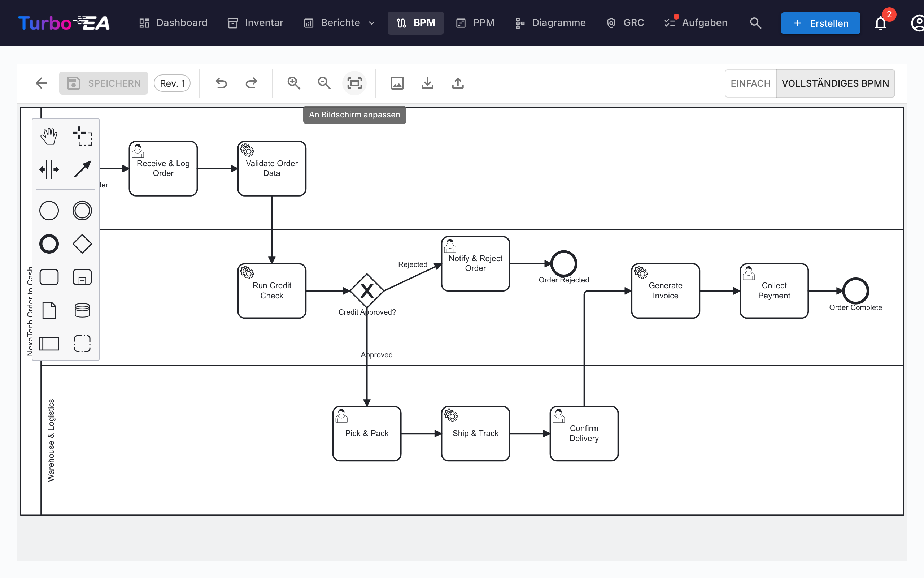The image size is (924, 578).
Task: Select the Notify & Reject Order task
Action: tap(475, 263)
